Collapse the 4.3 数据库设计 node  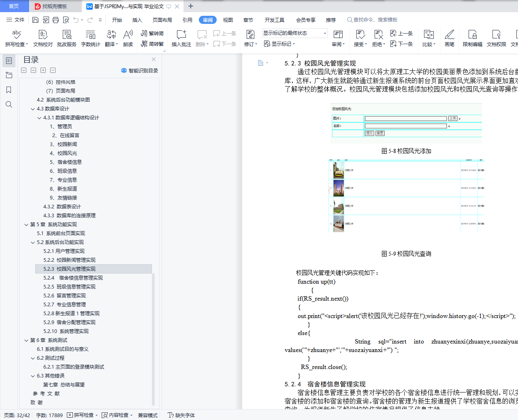33,109
